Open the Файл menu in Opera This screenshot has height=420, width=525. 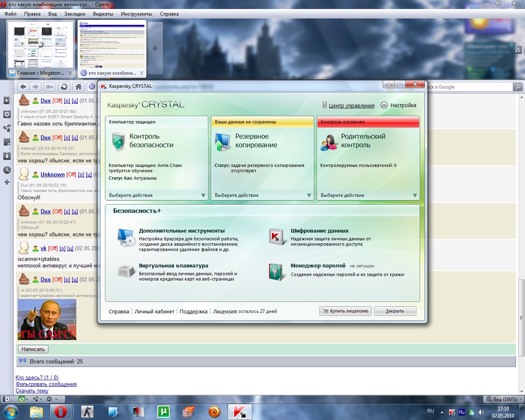[x=11, y=14]
